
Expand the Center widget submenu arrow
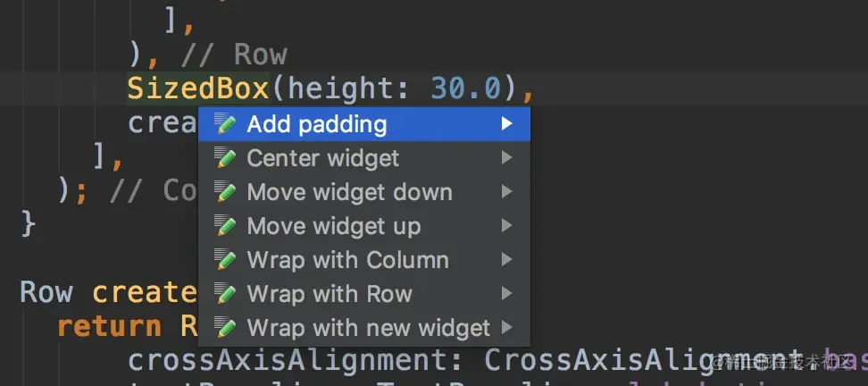pyautogui.click(x=506, y=158)
